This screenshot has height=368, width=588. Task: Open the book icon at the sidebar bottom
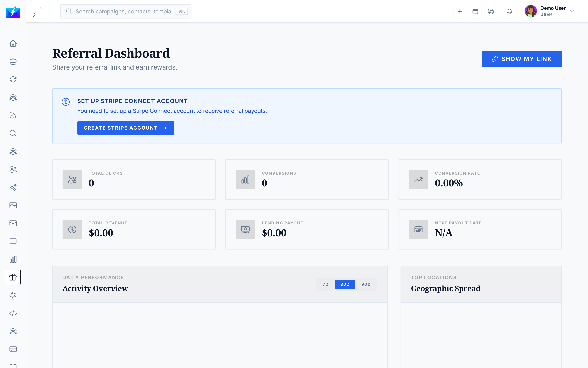[x=13, y=366]
